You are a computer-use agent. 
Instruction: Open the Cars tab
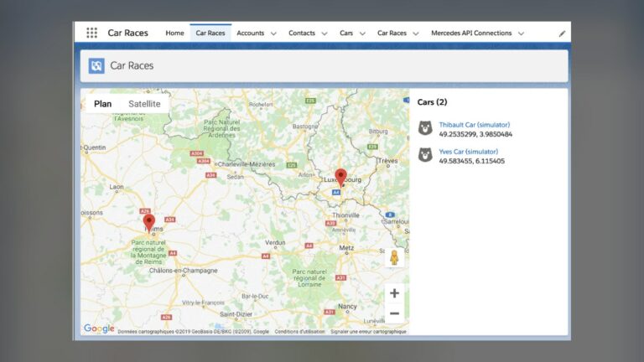click(345, 33)
